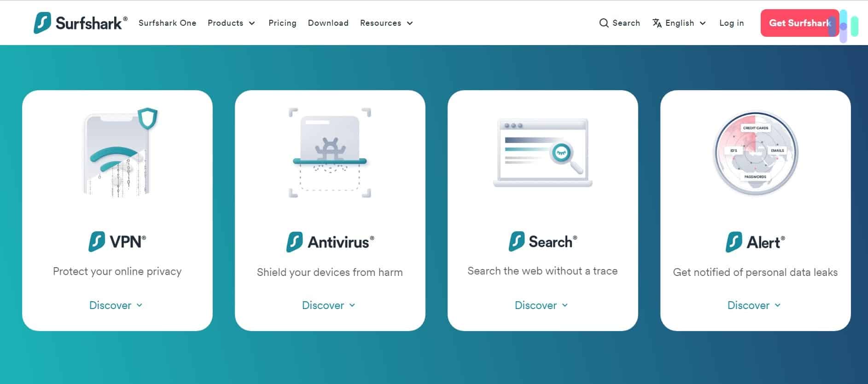Open the Pricing page
This screenshot has height=384, width=868.
[282, 23]
